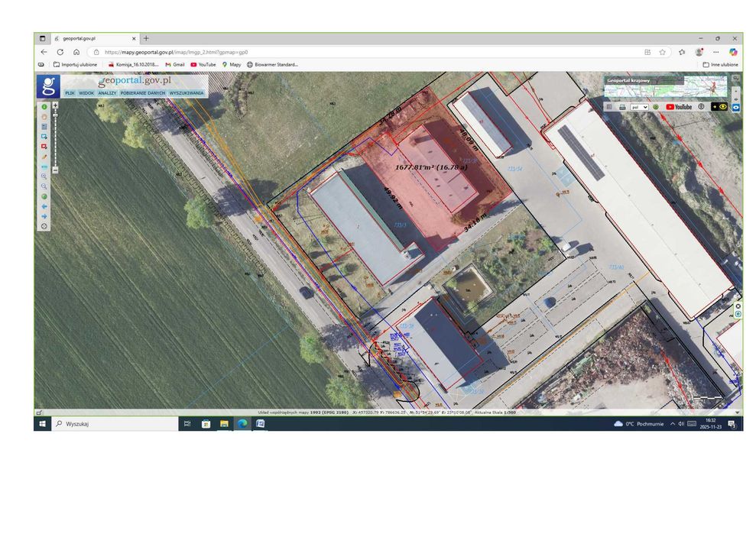Open a new browser tab with the plus

click(x=146, y=38)
